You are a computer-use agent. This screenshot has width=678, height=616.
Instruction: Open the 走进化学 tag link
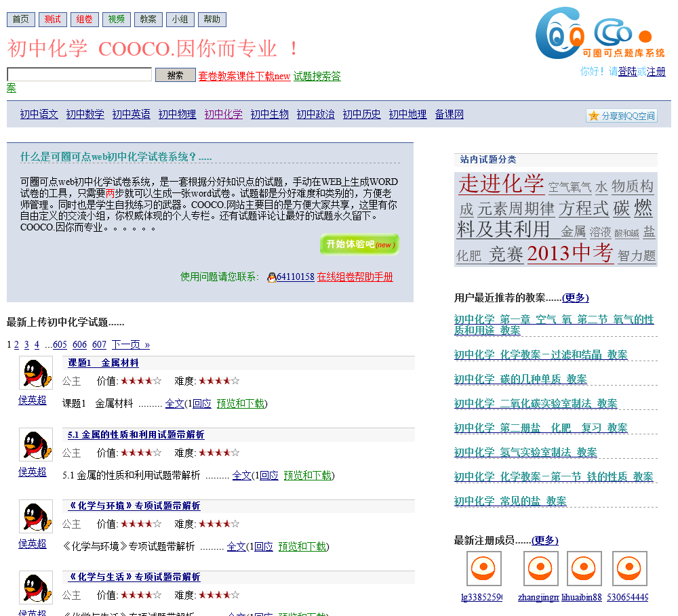coord(501,184)
